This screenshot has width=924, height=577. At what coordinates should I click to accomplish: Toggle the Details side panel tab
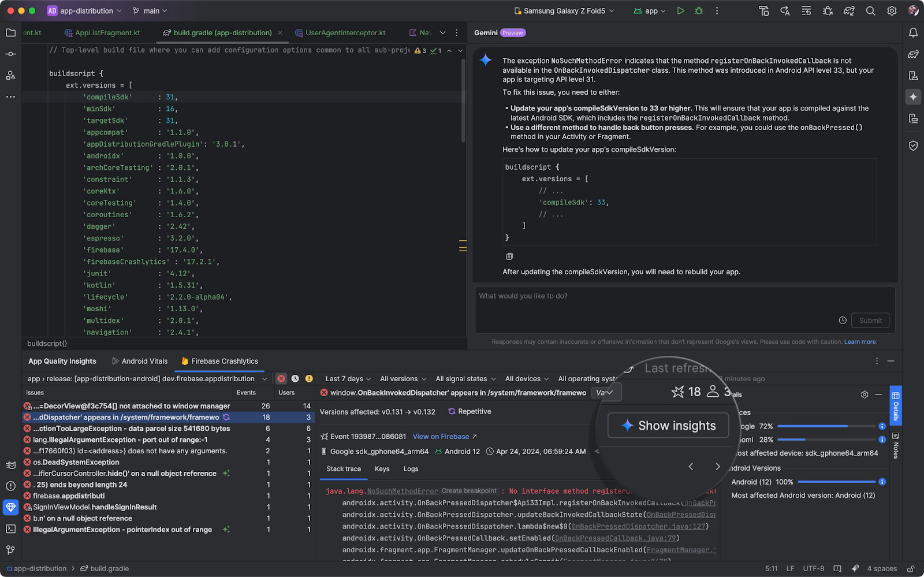(x=896, y=405)
